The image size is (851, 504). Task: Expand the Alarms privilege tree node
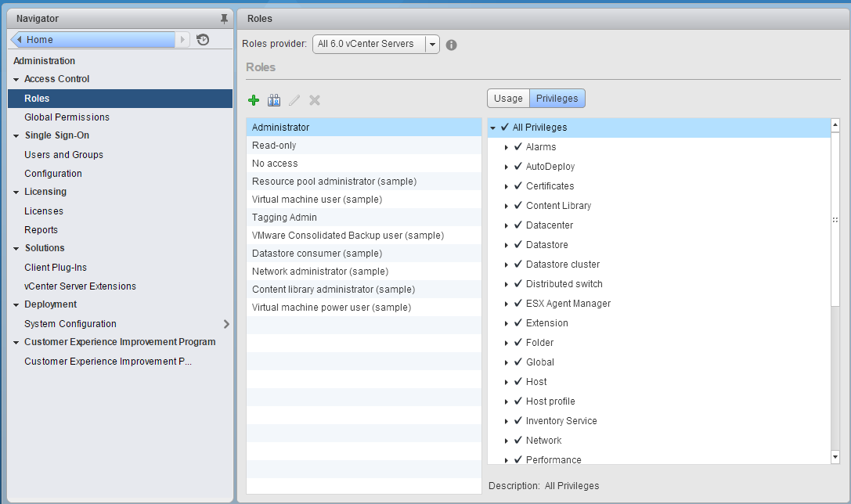[507, 147]
